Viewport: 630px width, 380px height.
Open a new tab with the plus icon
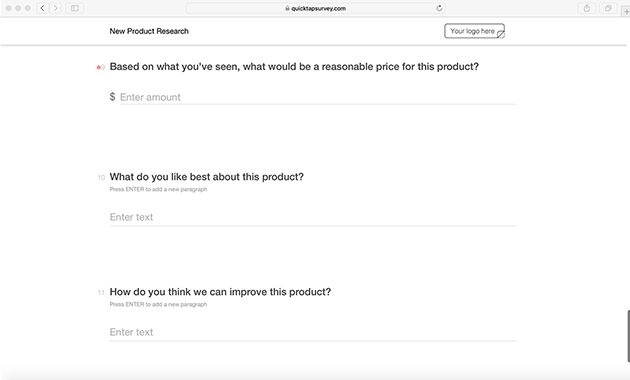pos(626,12)
